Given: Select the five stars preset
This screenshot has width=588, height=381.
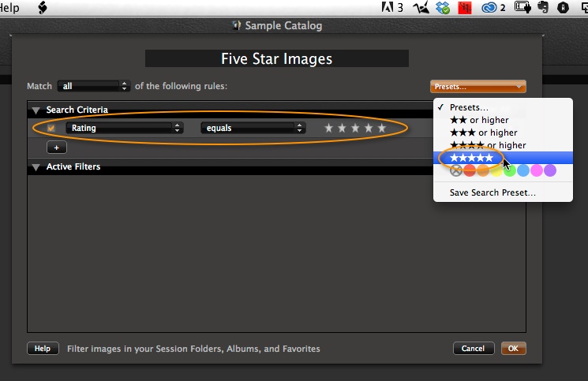Looking at the screenshot, I should (503, 158).
